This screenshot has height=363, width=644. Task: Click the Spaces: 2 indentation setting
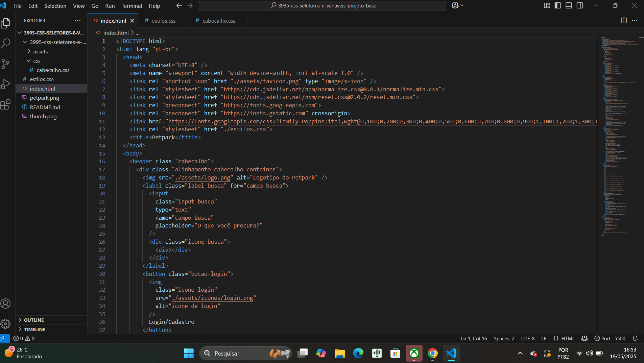(504, 338)
